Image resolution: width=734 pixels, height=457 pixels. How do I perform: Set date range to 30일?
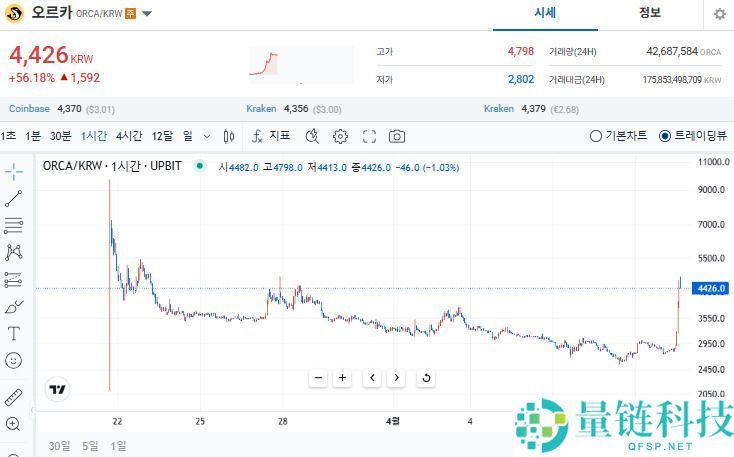(59, 446)
